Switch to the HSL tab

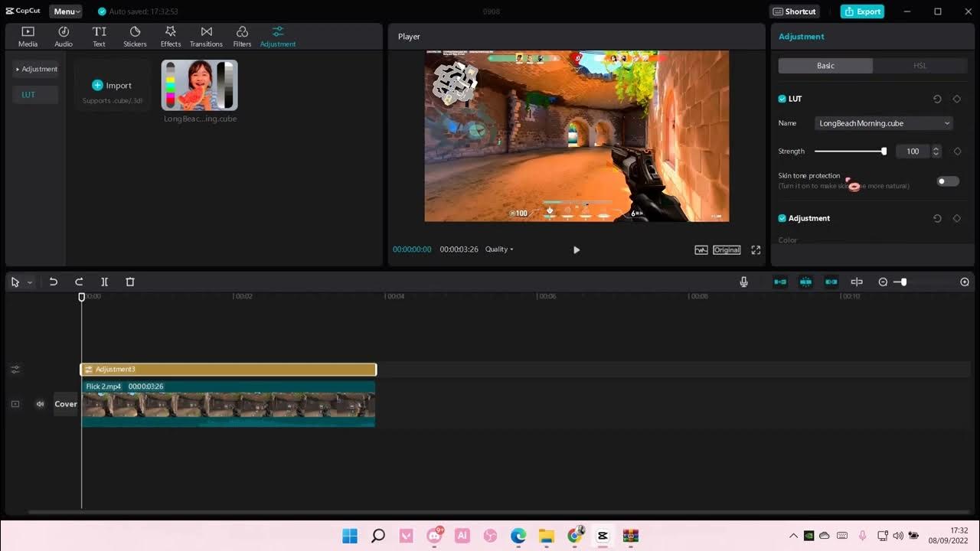(x=920, y=66)
